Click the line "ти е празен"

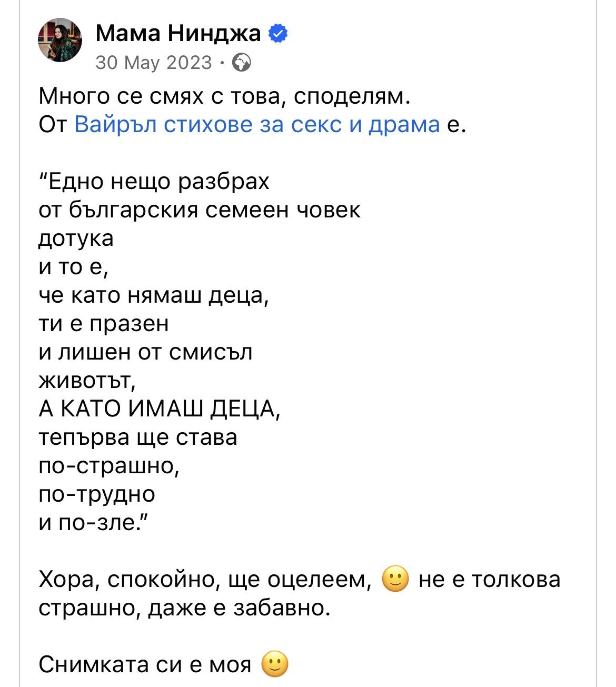click(x=104, y=324)
